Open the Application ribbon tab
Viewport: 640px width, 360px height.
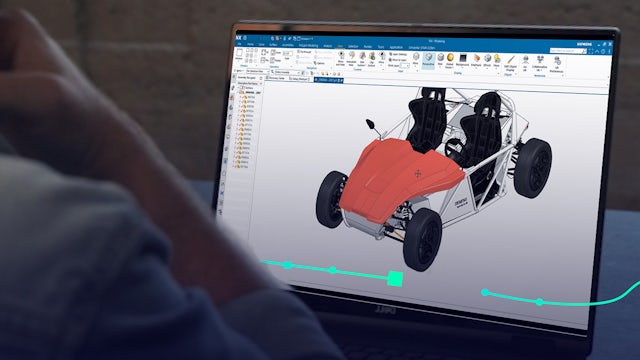click(396, 47)
